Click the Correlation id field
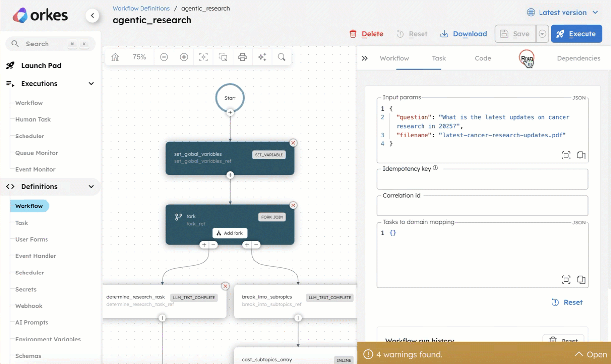 tap(482, 205)
